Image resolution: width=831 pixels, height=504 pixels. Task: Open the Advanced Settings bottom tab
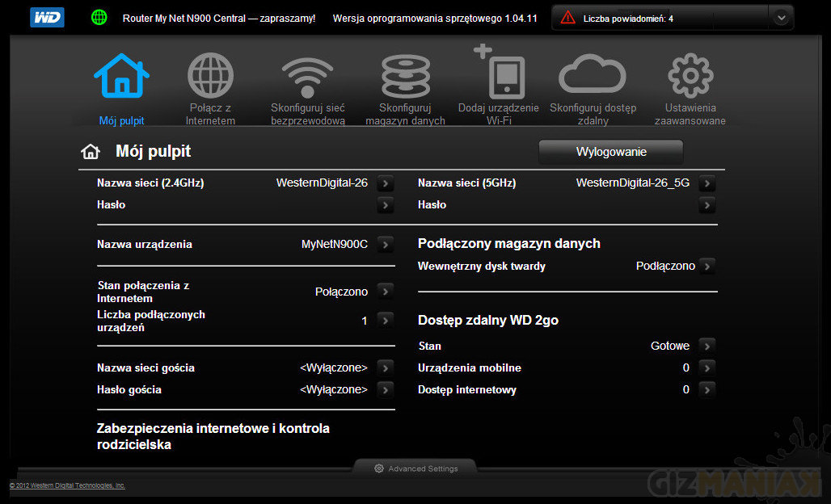(x=415, y=468)
